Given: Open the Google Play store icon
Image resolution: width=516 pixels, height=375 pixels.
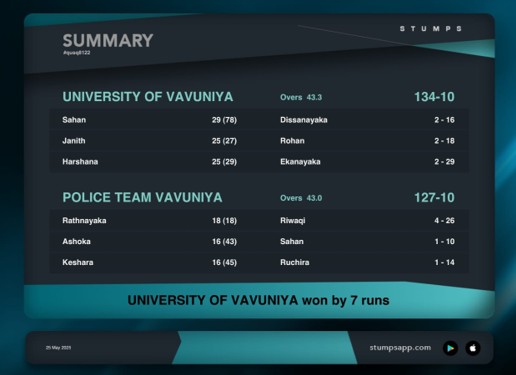Looking at the screenshot, I should pyautogui.click(x=450, y=348).
